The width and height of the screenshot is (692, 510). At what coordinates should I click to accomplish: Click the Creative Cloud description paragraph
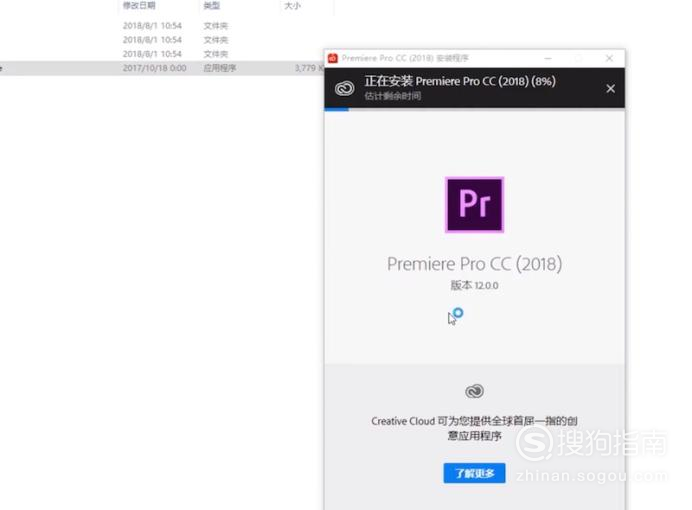point(474,428)
